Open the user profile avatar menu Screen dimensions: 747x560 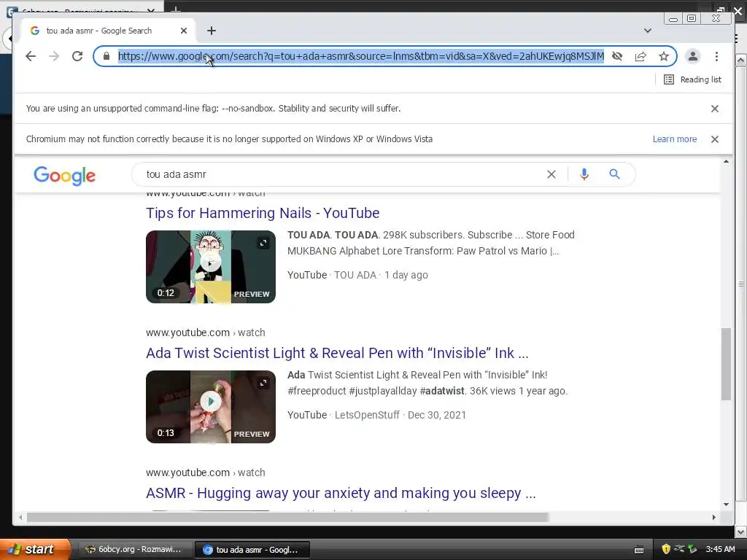pos(693,56)
